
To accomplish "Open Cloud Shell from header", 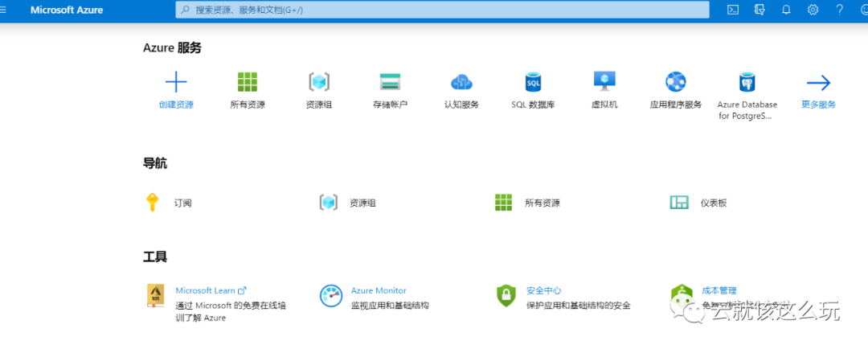I will pyautogui.click(x=732, y=10).
